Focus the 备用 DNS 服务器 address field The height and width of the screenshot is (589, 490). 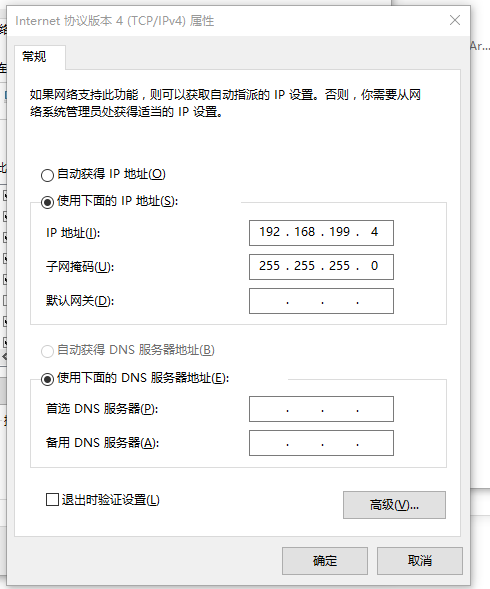coord(321,443)
